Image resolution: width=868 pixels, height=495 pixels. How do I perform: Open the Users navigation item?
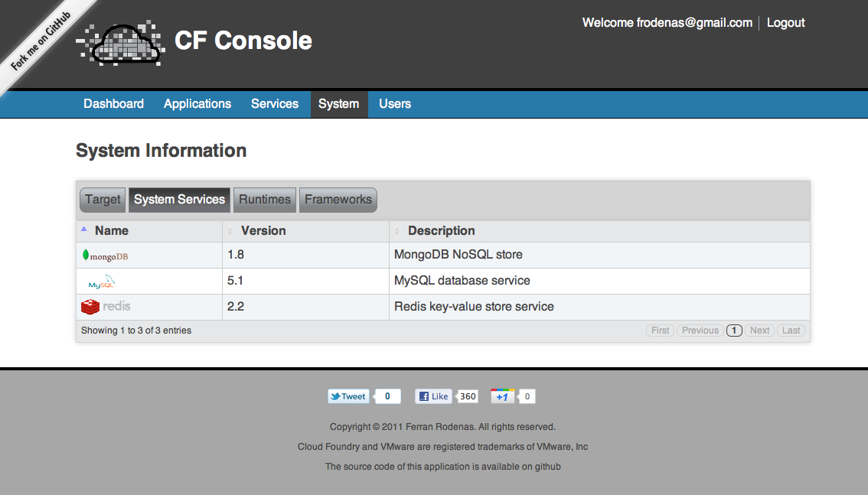point(395,104)
